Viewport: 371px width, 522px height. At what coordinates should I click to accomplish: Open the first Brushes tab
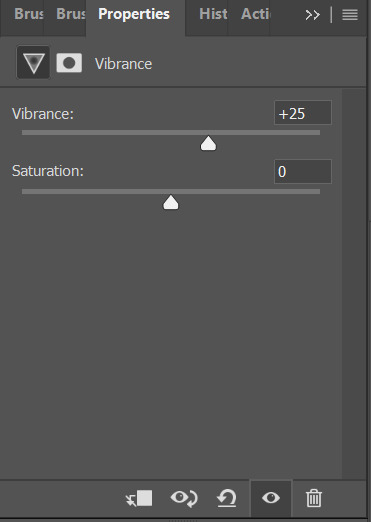point(28,14)
